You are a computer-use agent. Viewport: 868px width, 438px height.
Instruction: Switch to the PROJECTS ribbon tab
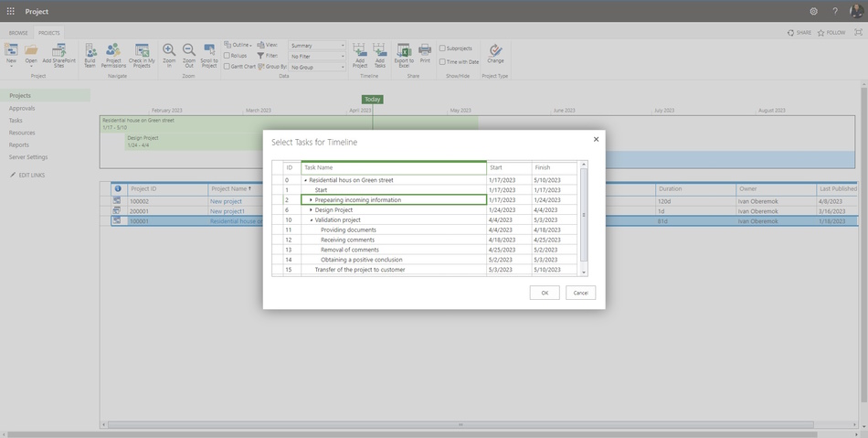click(x=48, y=33)
